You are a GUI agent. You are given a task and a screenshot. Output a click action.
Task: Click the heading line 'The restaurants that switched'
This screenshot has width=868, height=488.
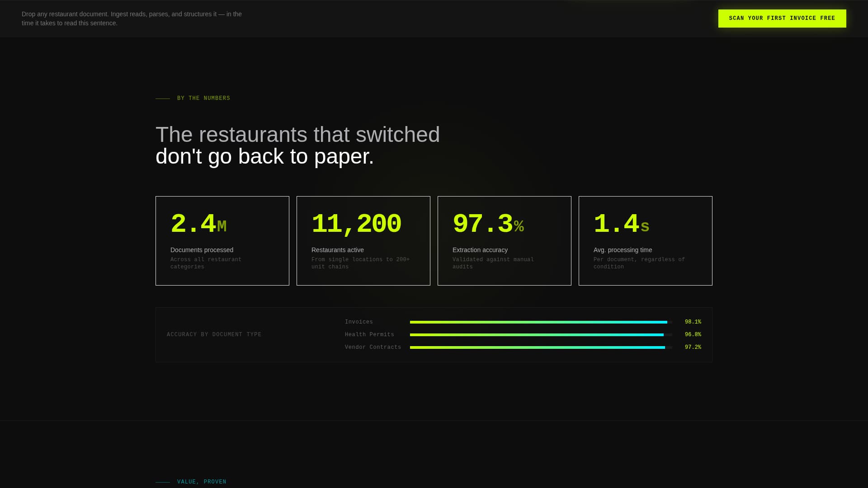[297, 135]
